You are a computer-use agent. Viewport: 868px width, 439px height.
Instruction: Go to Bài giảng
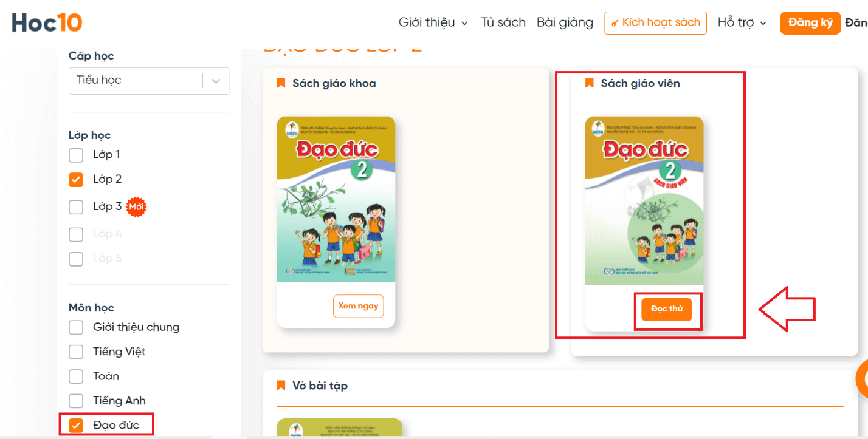[565, 22]
